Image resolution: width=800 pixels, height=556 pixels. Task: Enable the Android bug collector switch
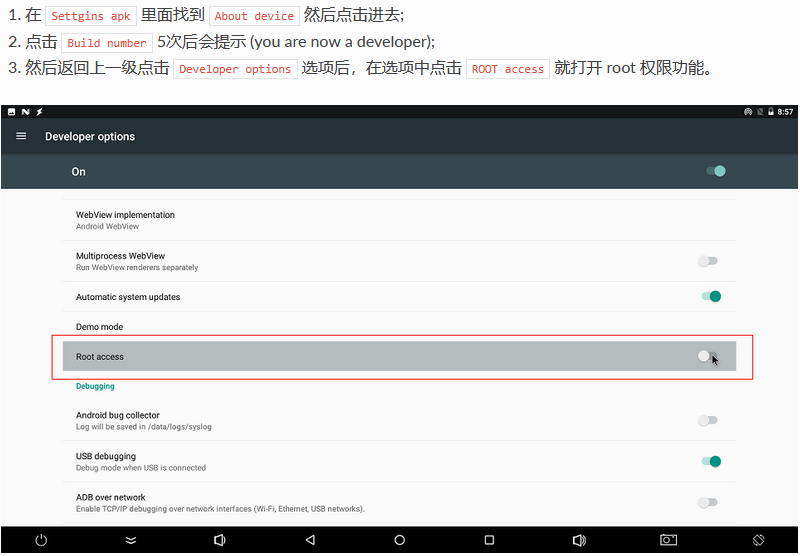pyautogui.click(x=708, y=420)
